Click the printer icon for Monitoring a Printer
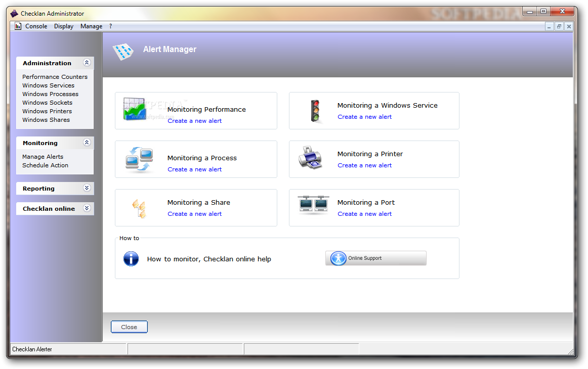Image resolution: width=588 pixels, height=369 pixels. tap(310, 157)
